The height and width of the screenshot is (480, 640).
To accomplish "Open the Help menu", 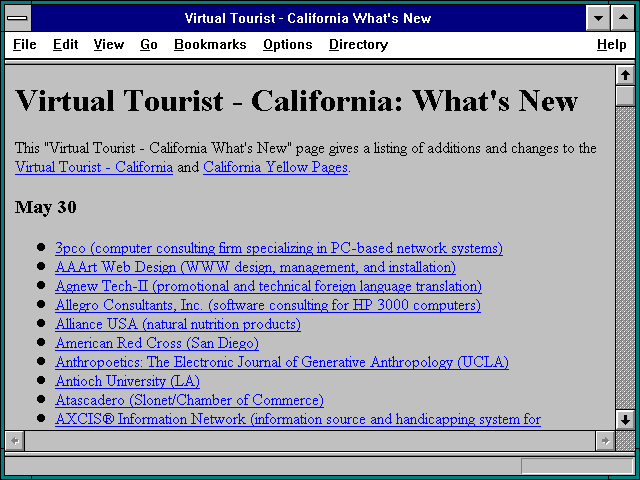I will click(611, 44).
